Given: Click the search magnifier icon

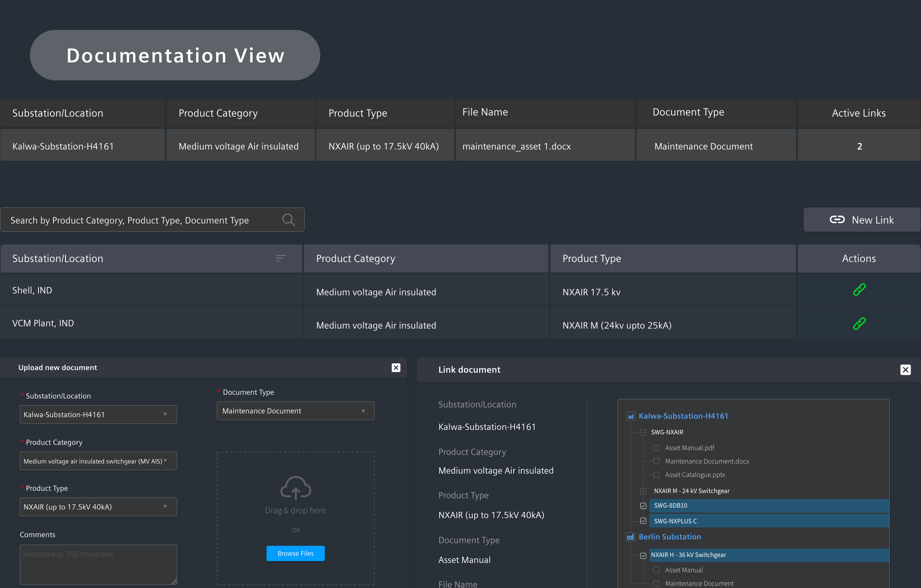Looking at the screenshot, I should point(289,220).
